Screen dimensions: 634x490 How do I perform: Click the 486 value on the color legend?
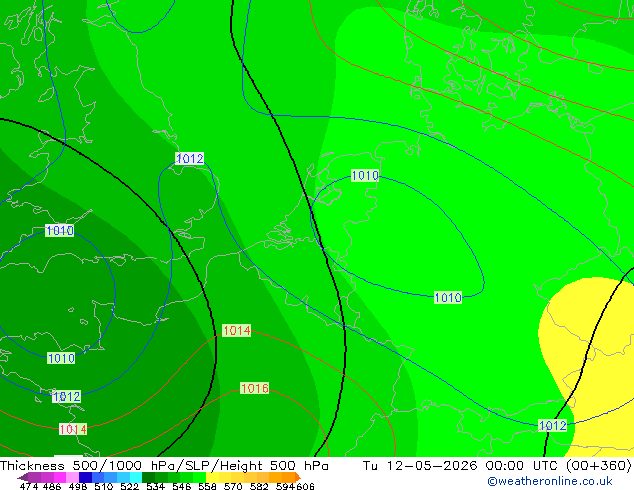pos(52,486)
